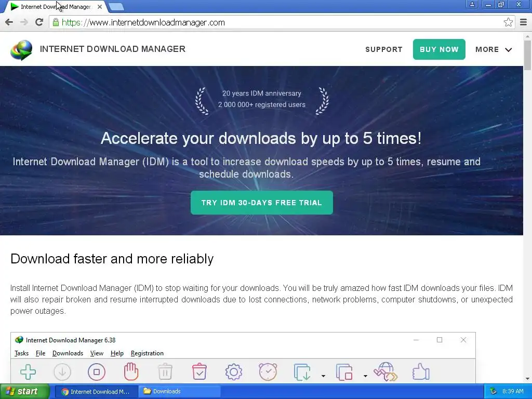This screenshot has width=532, height=399.
Task: Open the File menu in IDM screenshot
Action: point(41,353)
